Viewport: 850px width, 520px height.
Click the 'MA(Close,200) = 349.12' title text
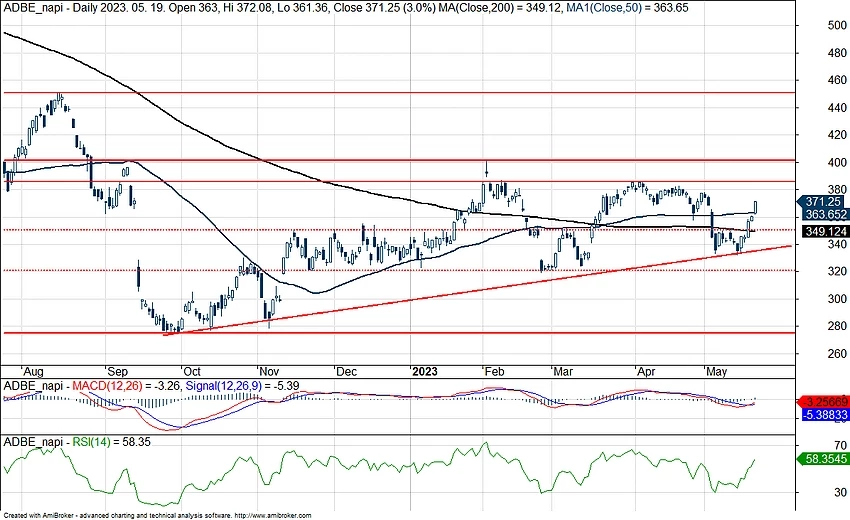point(499,8)
